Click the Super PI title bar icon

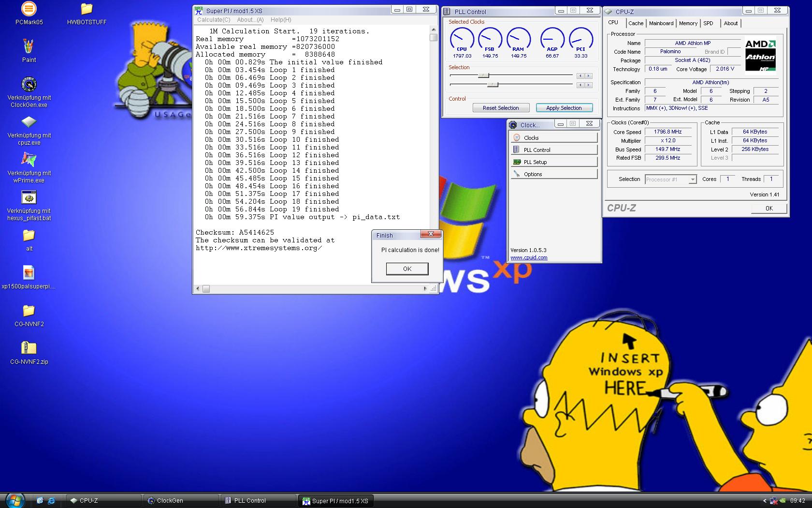tap(199, 10)
